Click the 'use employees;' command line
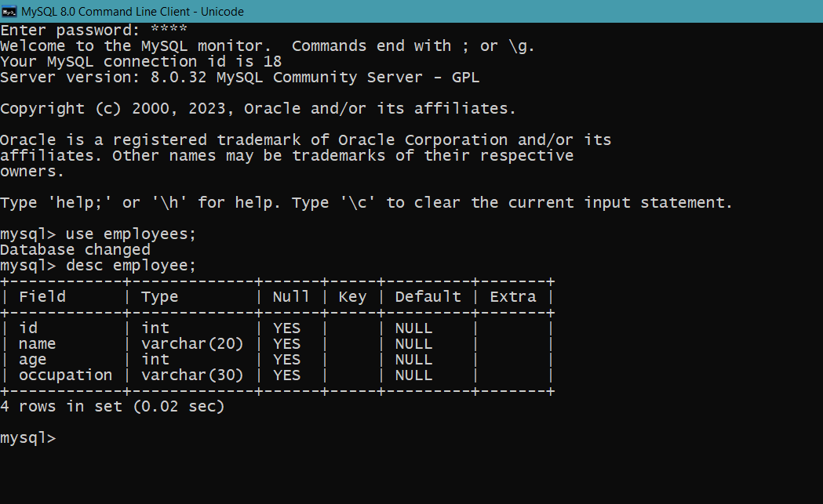 (x=97, y=234)
